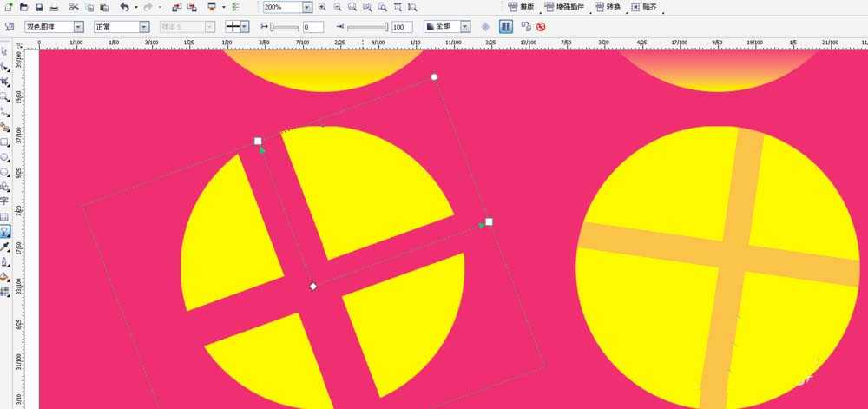Toggle the highlighted Freeze Transparency button
The width and height of the screenshot is (868, 409).
click(x=506, y=27)
